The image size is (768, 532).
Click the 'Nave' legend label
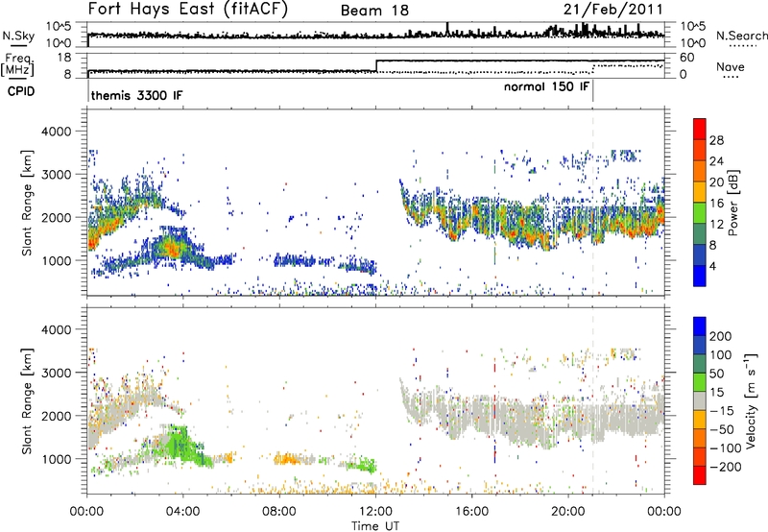[x=731, y=67]
